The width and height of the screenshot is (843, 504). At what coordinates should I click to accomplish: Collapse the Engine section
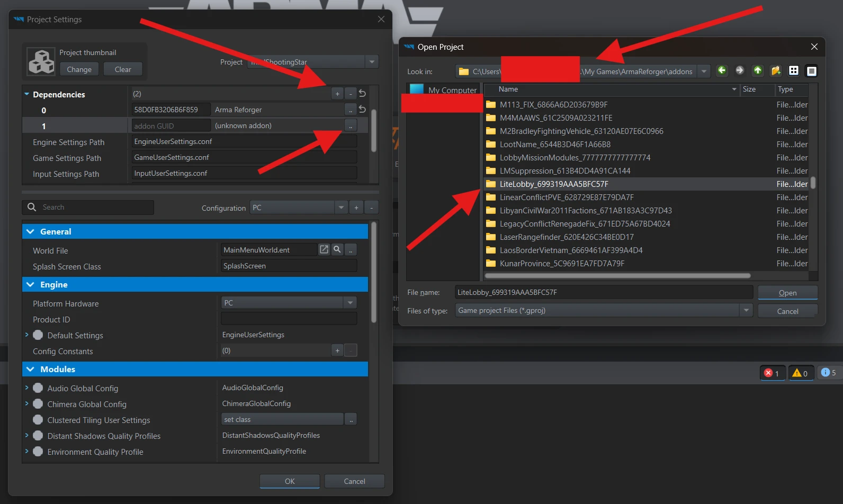pos(30,284)
